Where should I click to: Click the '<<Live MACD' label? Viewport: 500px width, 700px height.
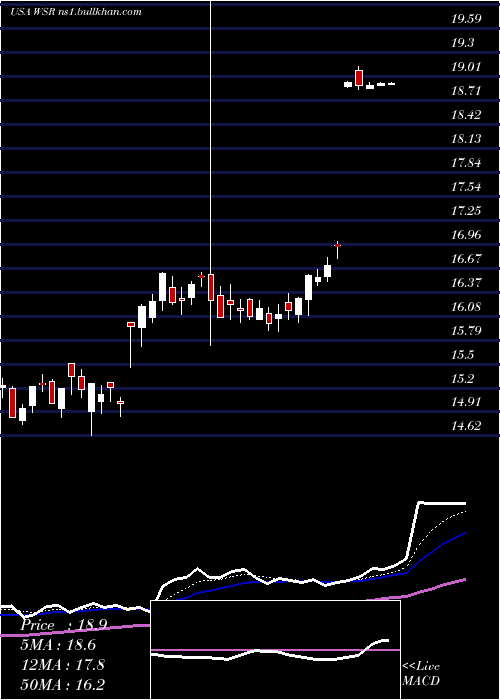421,674
